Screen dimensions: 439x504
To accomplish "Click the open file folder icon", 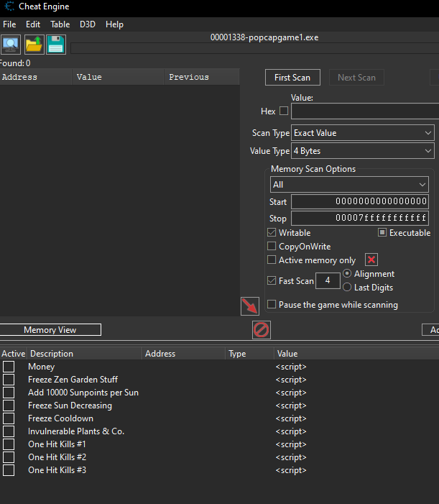I will tap(34, 45).
